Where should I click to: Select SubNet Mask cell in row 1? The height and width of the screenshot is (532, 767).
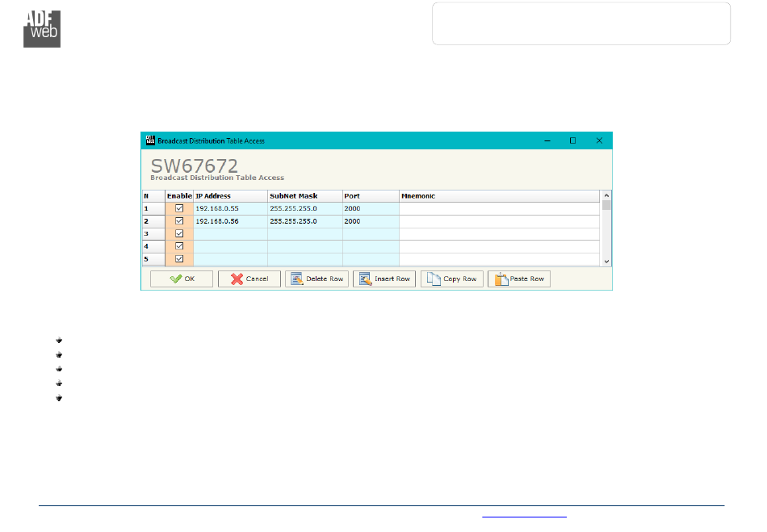[x=305, y=209]
